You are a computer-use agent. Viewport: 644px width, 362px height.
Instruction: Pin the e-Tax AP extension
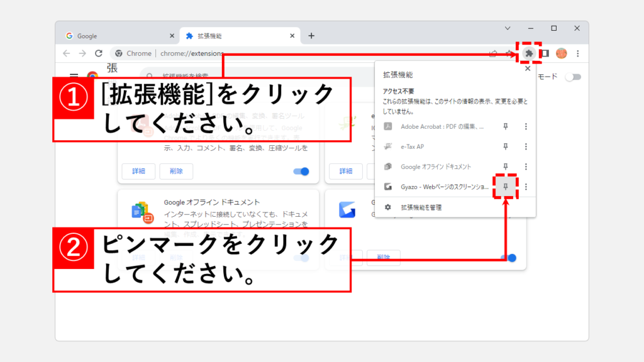pos(505,146)
